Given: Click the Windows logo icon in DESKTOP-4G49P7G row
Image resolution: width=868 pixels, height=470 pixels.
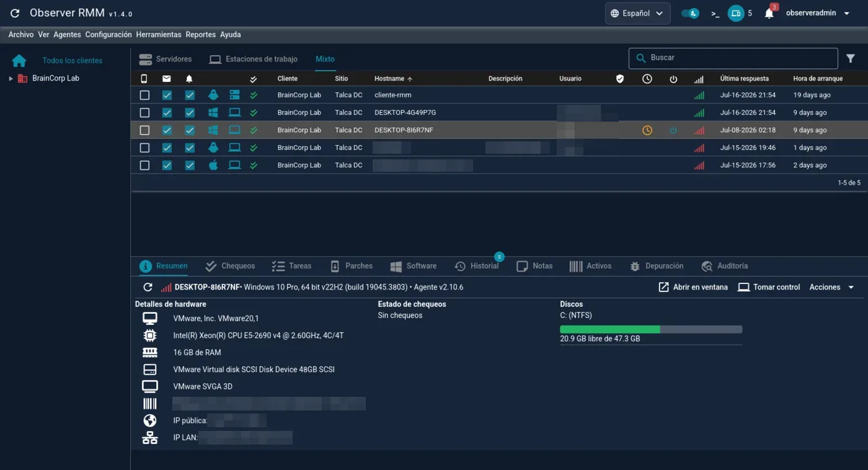Looking at the screenshot, I should tap(213, 112).
